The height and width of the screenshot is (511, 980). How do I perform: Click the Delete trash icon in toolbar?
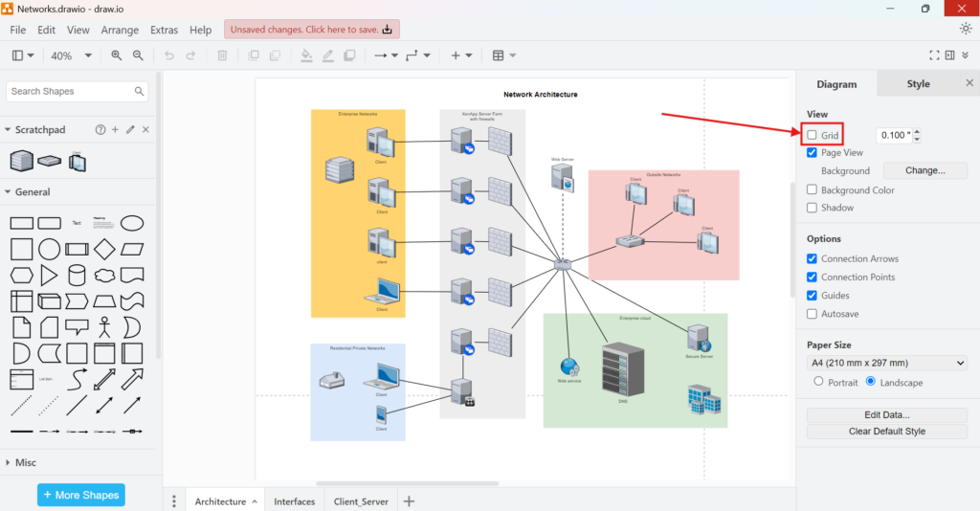coord(222,56)
